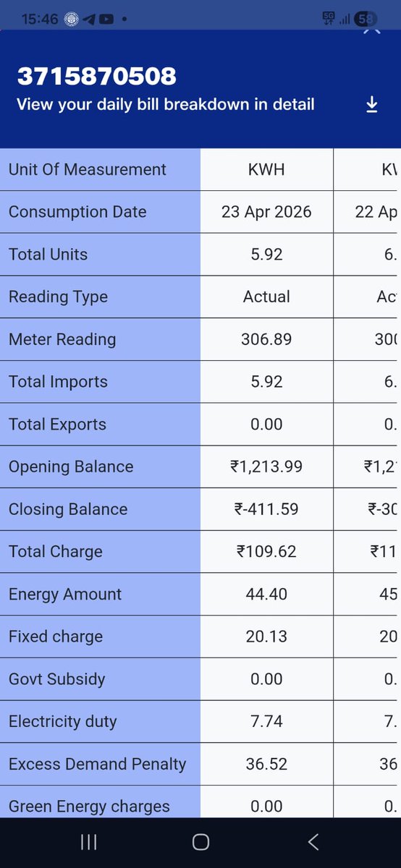
Task: Tap the Consumption Date row label
Action: click(x=77, y=212)
